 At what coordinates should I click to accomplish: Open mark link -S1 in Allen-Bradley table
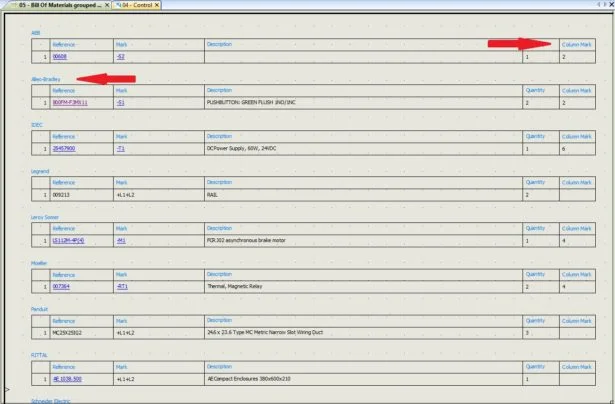click(x=120, y=102)
